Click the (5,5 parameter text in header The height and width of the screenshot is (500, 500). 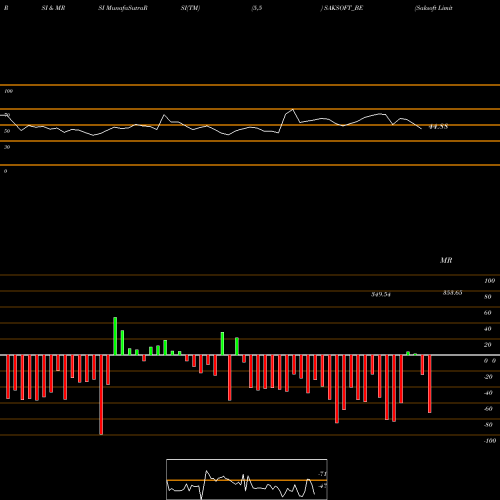[x=257, y=8]
